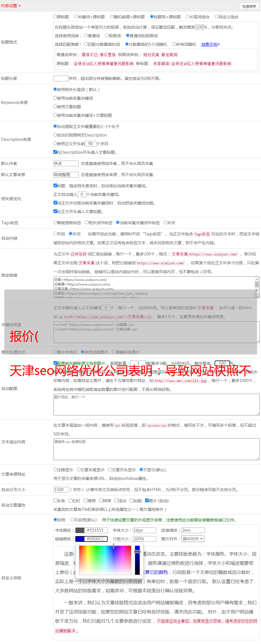Click the 标题长度 character limit field

[61, 78]
